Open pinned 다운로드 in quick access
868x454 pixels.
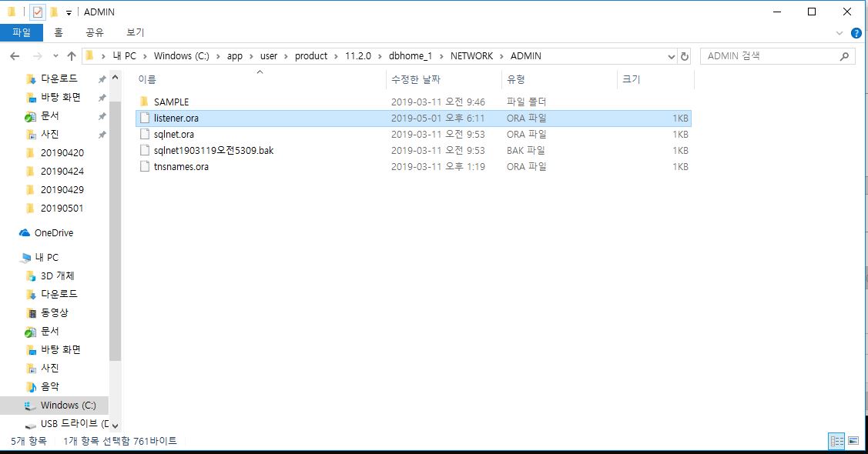59,79
